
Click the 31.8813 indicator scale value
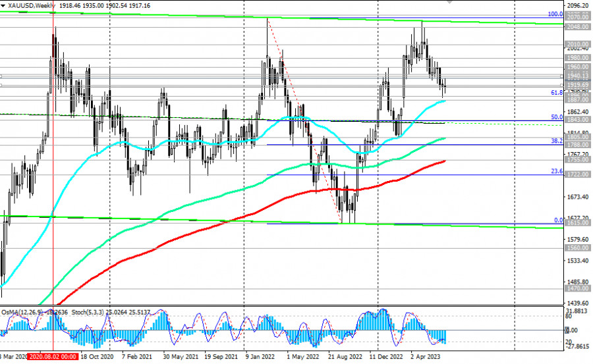click(x=578, y=311)
